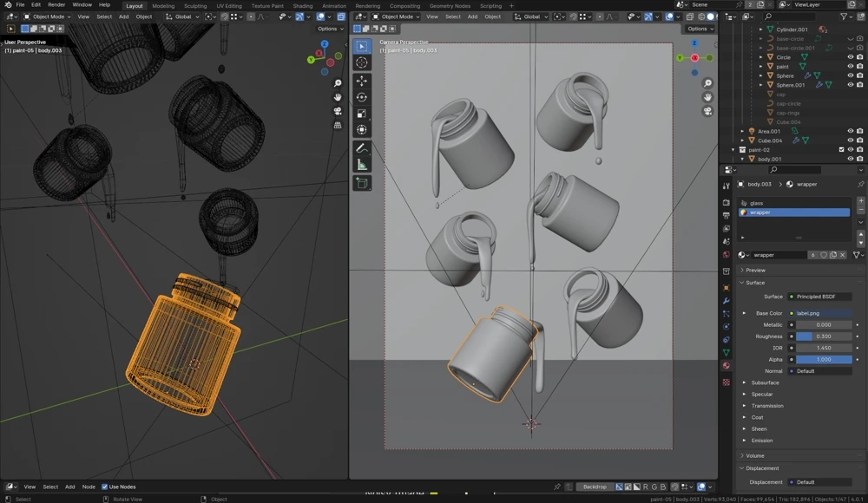Activate the Rotate tool
This screenshot has width=868, height=503.
coord(362,97)
